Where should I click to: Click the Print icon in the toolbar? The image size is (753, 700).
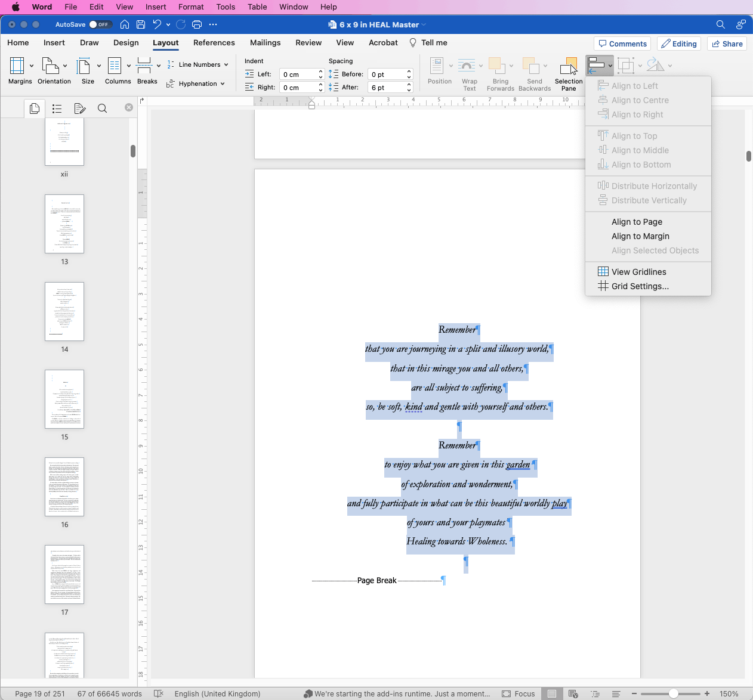click(196, 24)
